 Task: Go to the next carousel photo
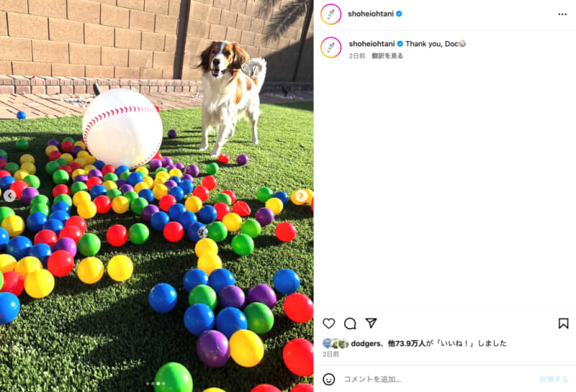pyautogui.click(x=301, y=196)
